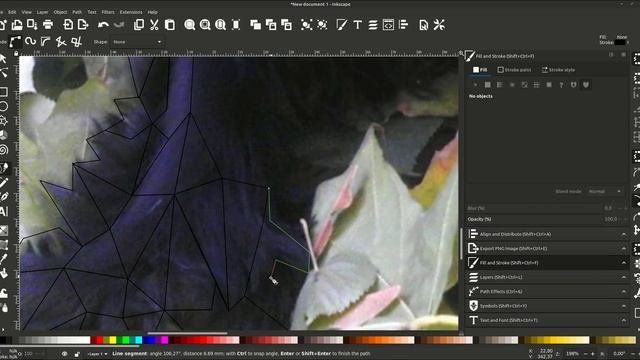Click the Undo arrow icon
This screenshot has height=360, width=640.
[x=103, y=24]
